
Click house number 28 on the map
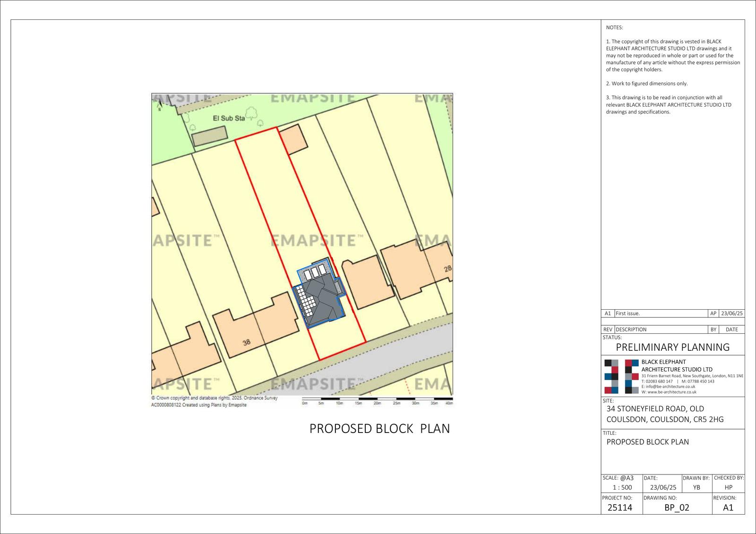pos(447,269)
